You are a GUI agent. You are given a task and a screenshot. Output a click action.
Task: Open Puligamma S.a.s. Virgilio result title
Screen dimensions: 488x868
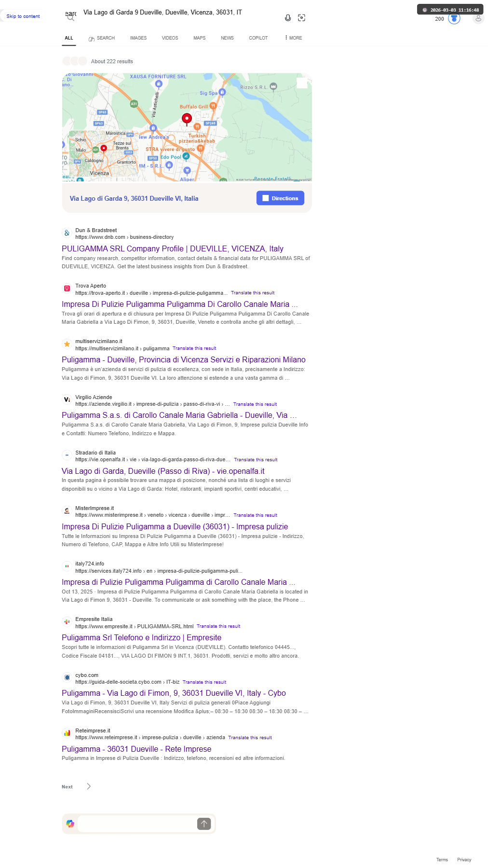[179, 415]
